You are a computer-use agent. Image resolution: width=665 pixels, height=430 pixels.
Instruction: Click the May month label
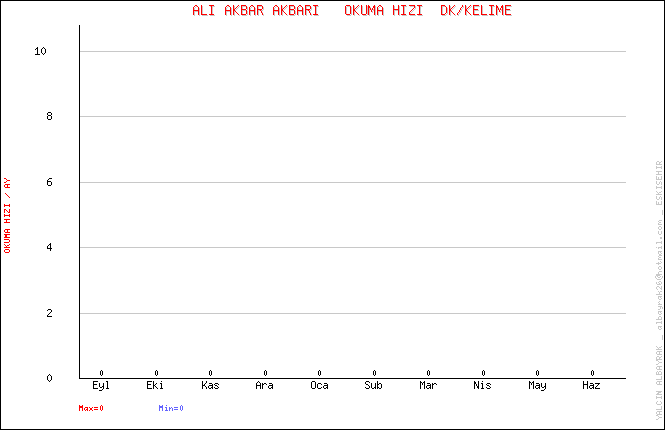(x=537, y=386)
